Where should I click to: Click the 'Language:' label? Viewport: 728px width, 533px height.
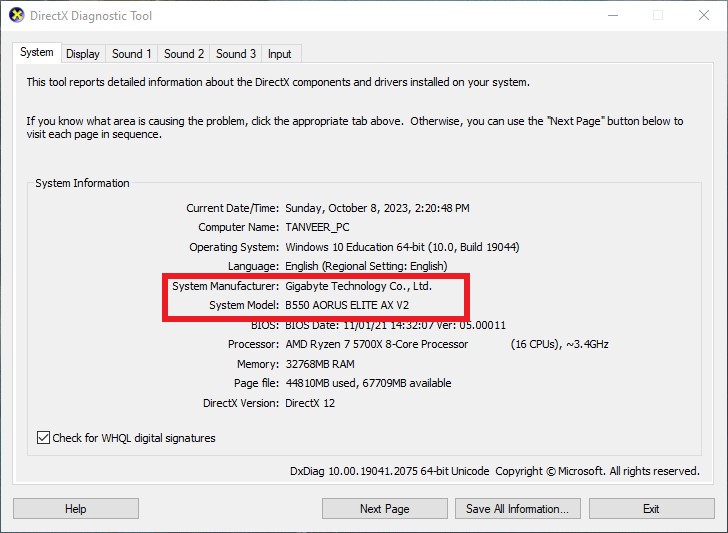(x=254, y=266)
